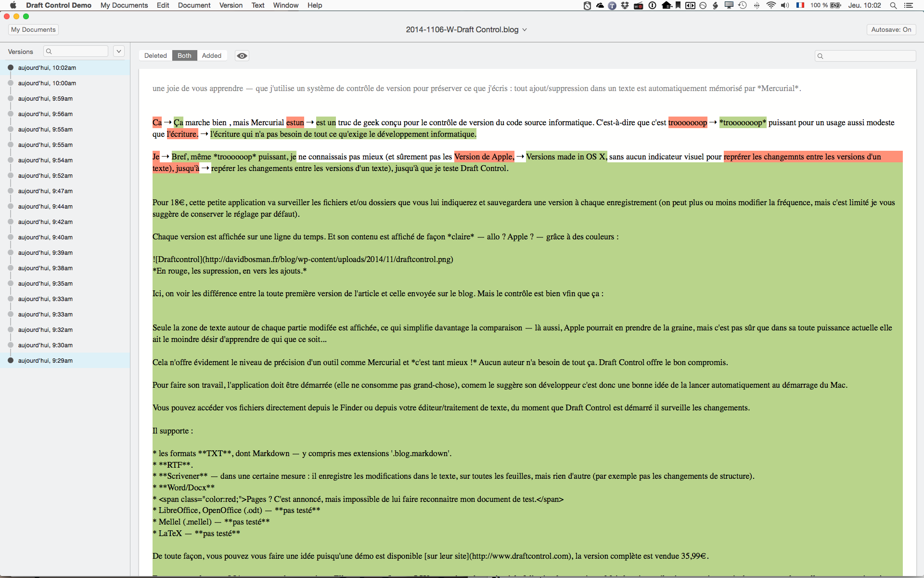Click the Wi-Fi status icon
The height and width of the screenshot is (578, 924).
771,5
